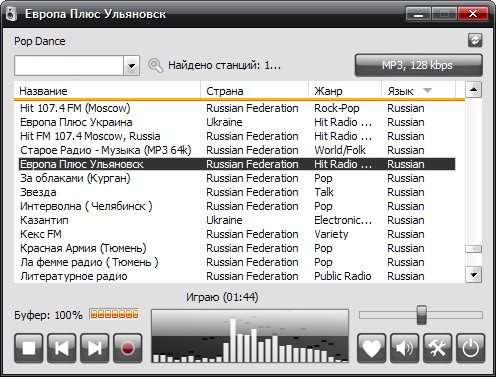This screenshot has width=496, height=377.
Task: Open settings with the tools icon
Action: [438, 348]
